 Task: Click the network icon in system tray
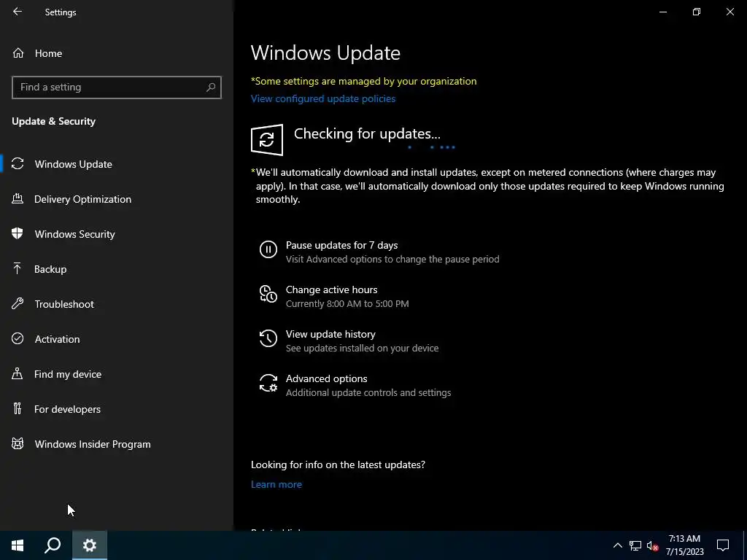(x=635, y=545)
